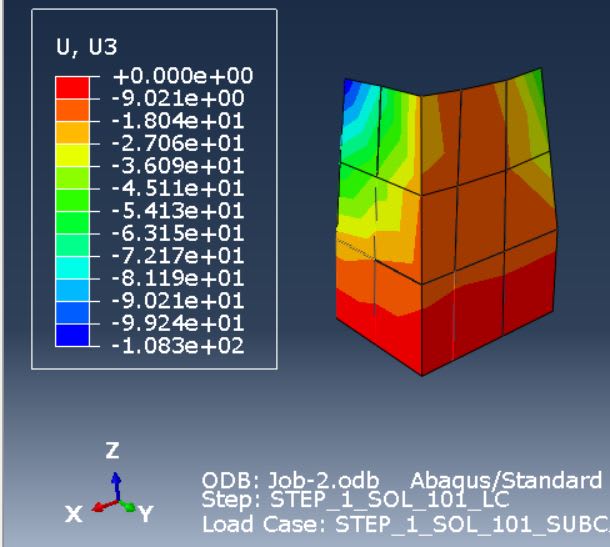Select the -3.609e+01 legend value

[x=178, y=166]
